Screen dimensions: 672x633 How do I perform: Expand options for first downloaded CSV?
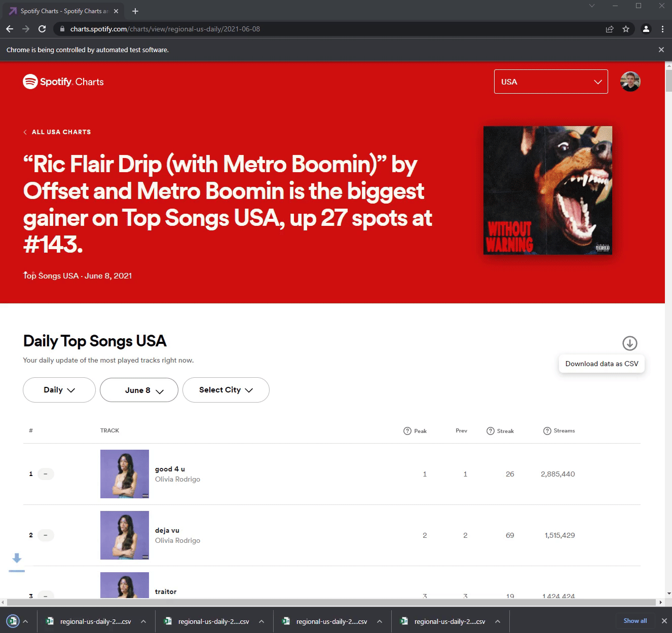tap(143, 621)
